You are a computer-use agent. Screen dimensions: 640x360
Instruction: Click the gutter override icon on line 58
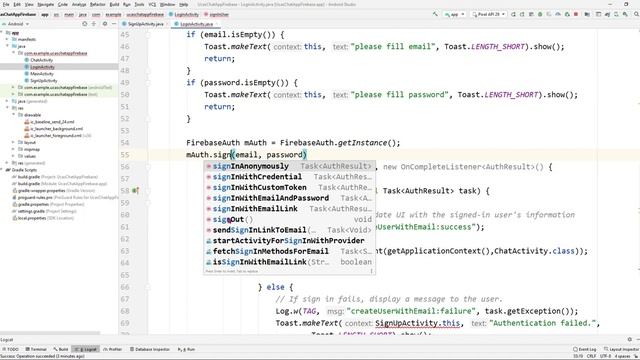point(136,191)
